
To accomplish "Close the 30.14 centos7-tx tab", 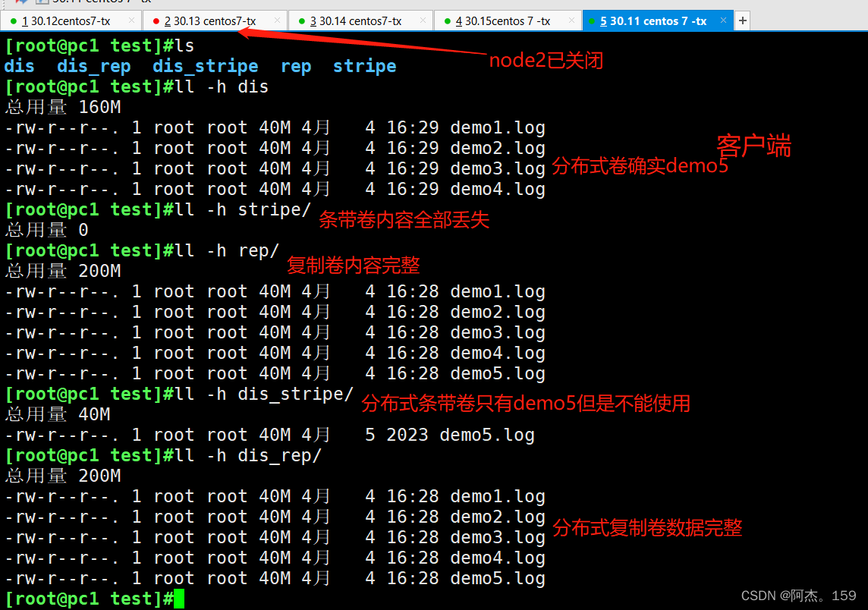I will [x=423, y=20].
